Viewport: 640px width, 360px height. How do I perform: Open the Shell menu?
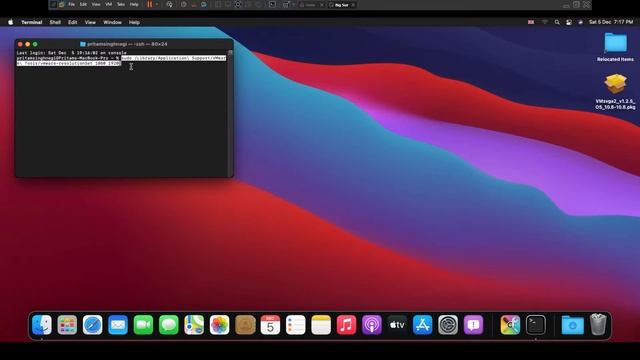[55, 22]
